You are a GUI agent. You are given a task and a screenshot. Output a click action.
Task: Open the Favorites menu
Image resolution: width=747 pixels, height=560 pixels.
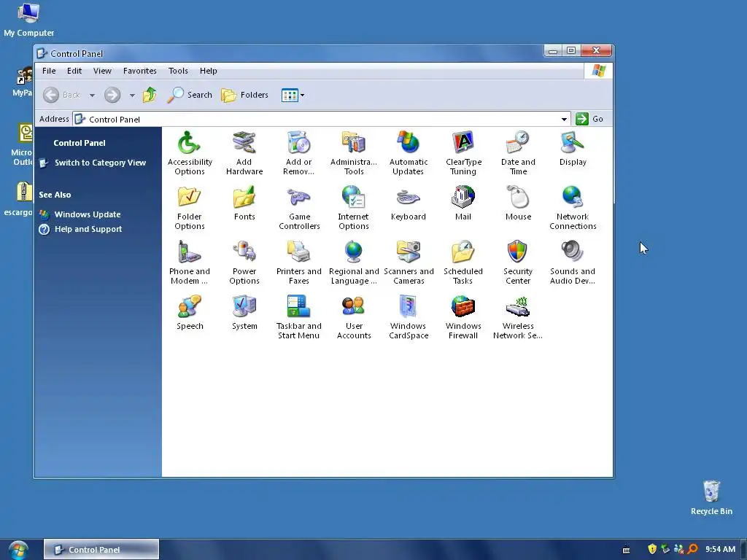click(139, 71)
